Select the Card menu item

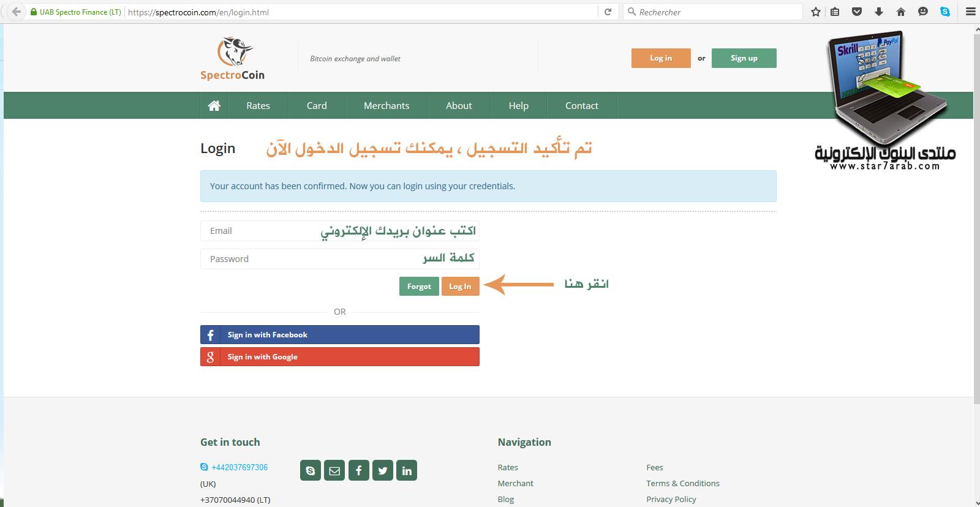pos(317,105)
